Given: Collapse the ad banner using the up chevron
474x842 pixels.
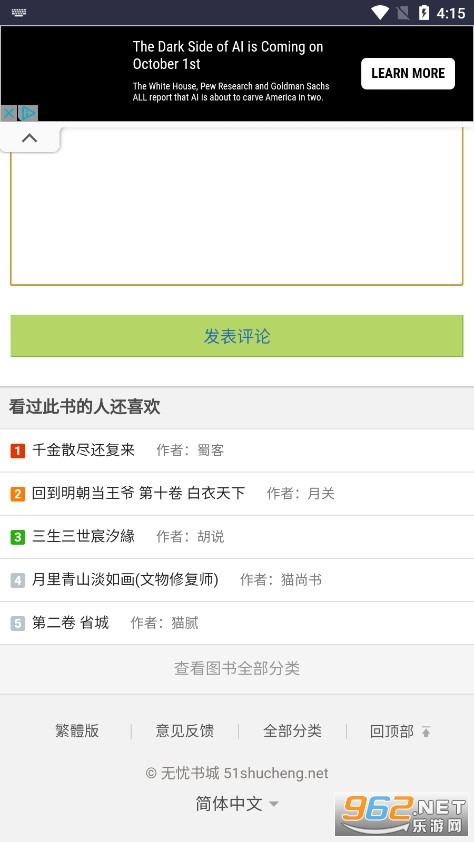Looking at the screenshot, I should pos(30,139).
